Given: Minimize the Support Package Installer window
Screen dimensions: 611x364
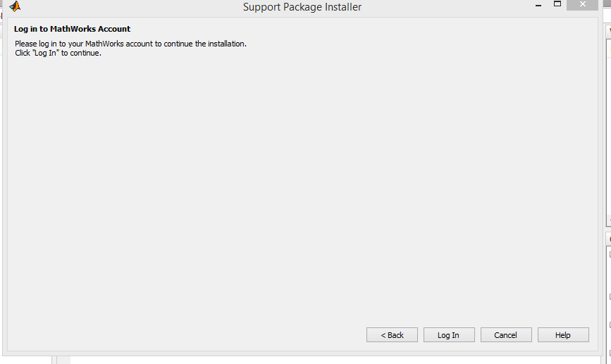Looking at the screenshot, I should pos(538,6).
